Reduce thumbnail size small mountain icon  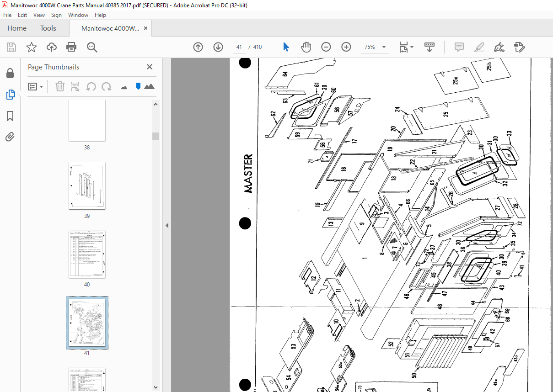point(124,87)
